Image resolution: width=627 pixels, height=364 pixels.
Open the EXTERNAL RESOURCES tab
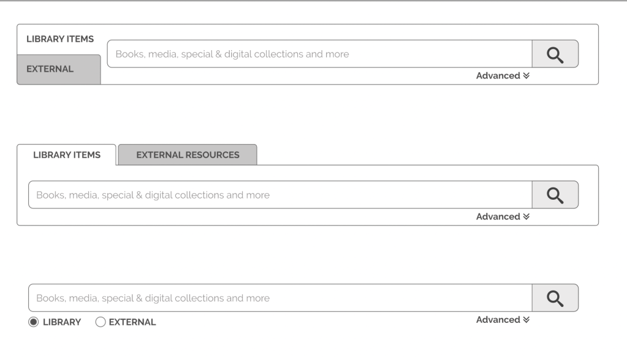[188, 155]
